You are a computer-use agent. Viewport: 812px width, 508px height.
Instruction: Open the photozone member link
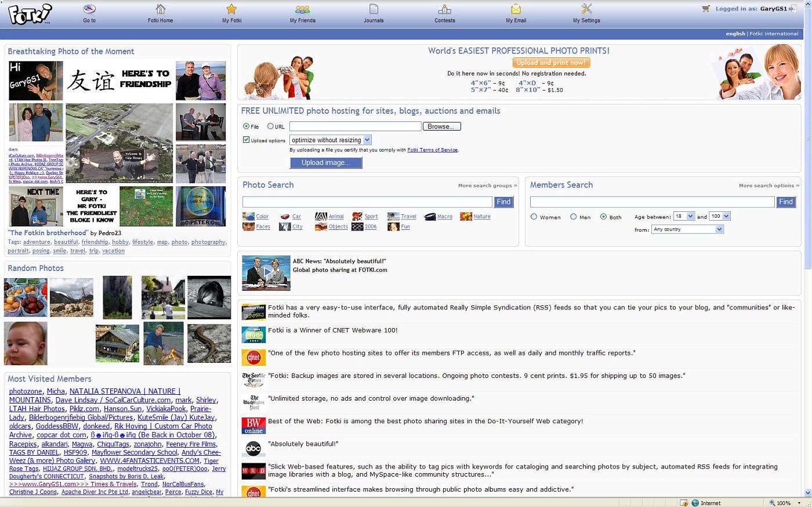coord(26,391)
